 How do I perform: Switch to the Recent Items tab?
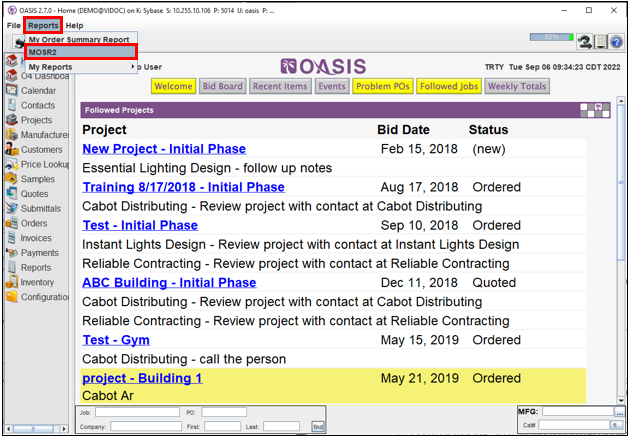[280, 86]
